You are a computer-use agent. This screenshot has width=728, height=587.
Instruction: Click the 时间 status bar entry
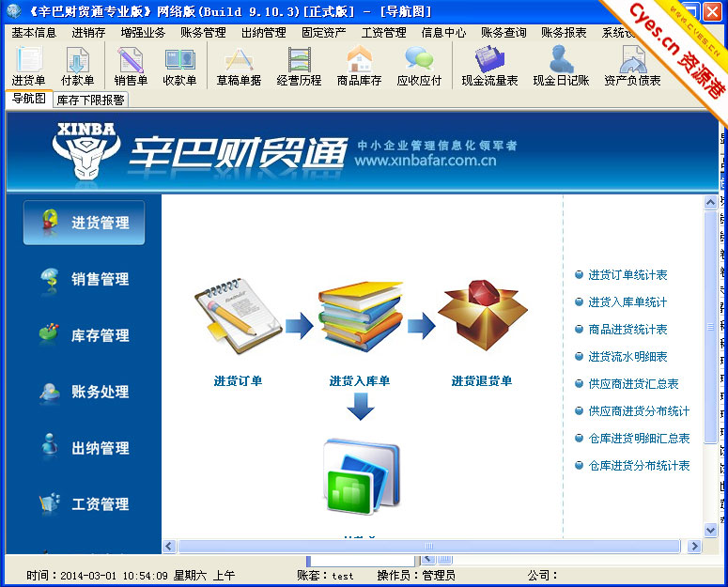click(131, 576)
